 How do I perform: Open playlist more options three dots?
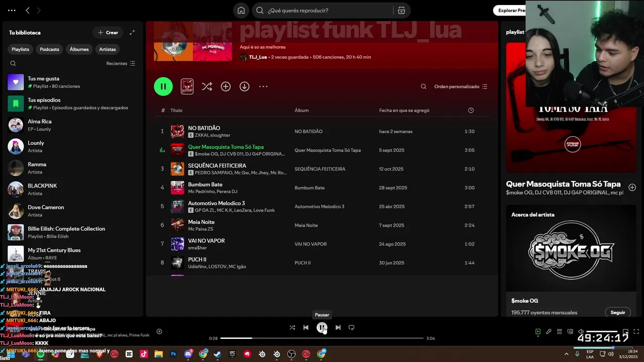tap(263, 86)
